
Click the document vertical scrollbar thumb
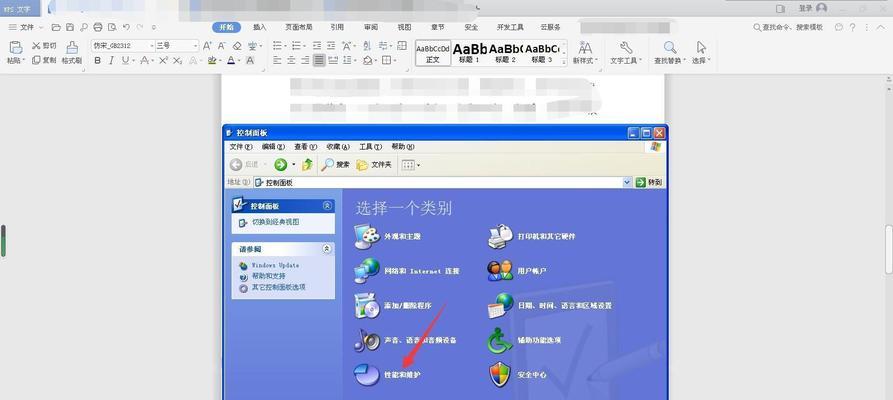[888, 250]
